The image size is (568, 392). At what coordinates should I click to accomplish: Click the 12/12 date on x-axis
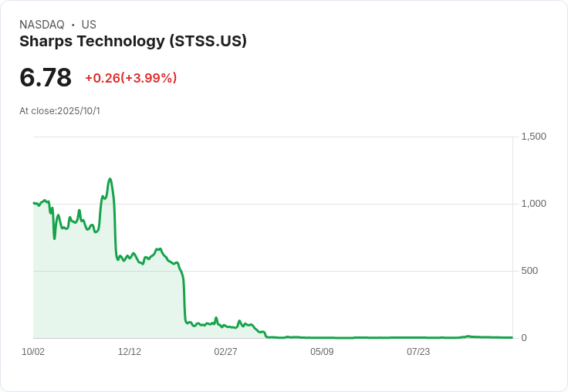coord(130,352)
